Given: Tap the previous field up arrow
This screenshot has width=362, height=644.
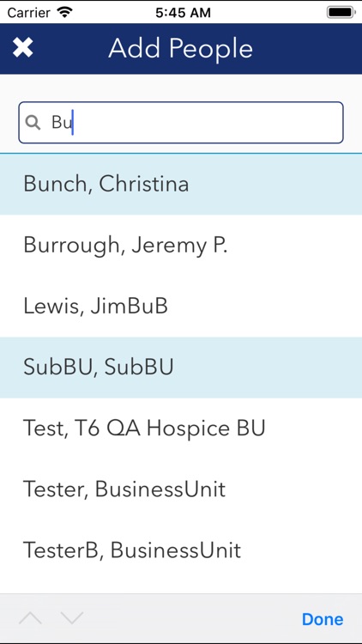Looking at the screenshot, I should coord(30,617).
